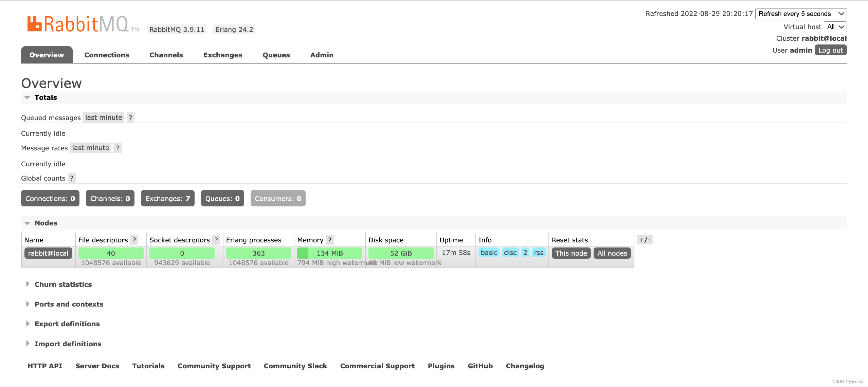This screenshot has height=387, width=868.
Task: Open HTTP API link in footer
Action: (45, 366)
